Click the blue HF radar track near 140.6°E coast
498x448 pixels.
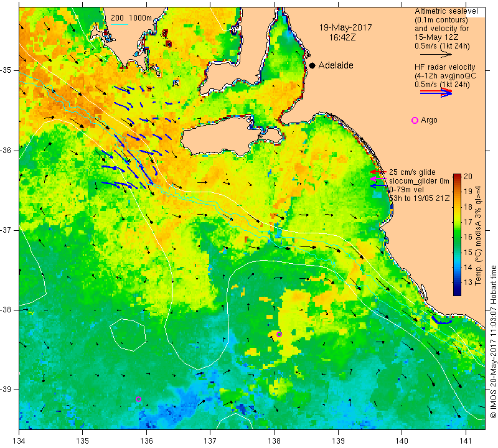[x=441, y=320]
